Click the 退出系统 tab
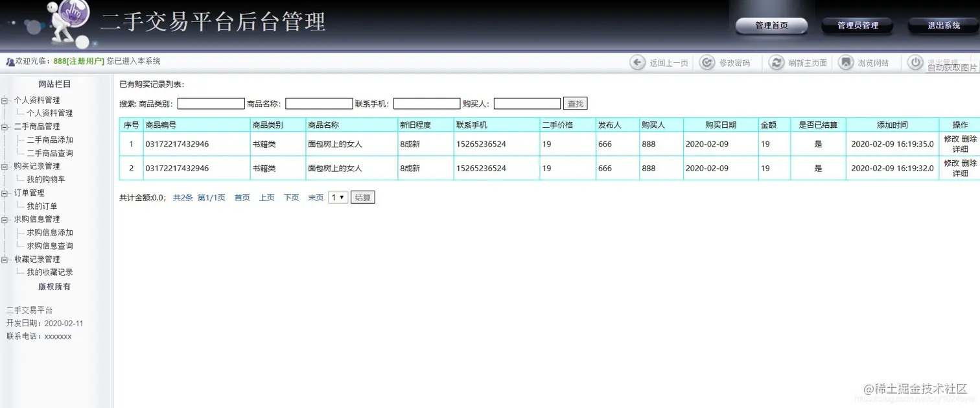 point(944,26)
